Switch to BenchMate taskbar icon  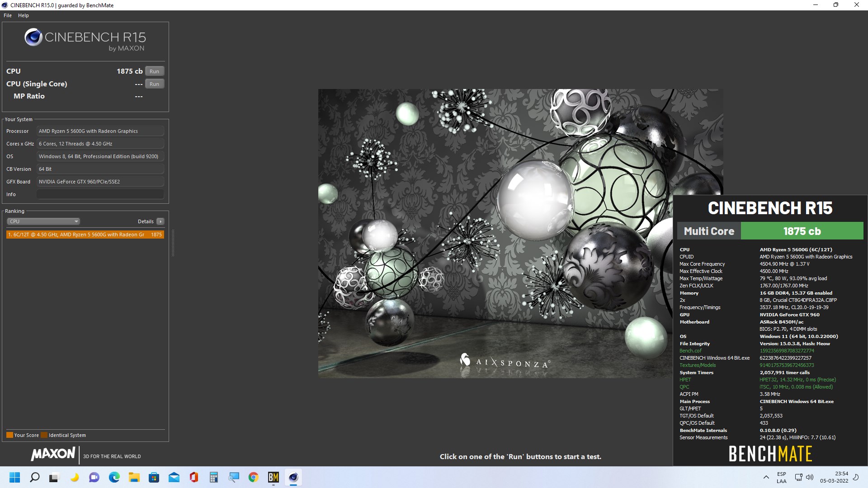273,477
